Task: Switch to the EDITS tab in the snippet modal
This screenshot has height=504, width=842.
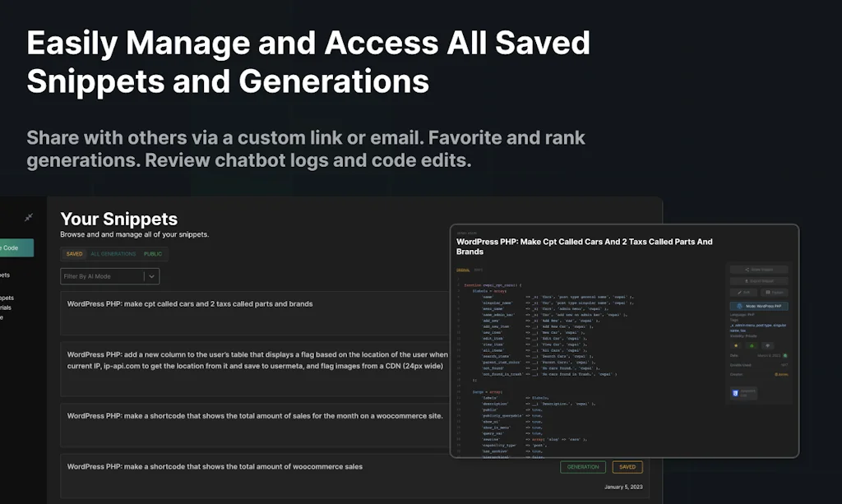Action: 478,270
